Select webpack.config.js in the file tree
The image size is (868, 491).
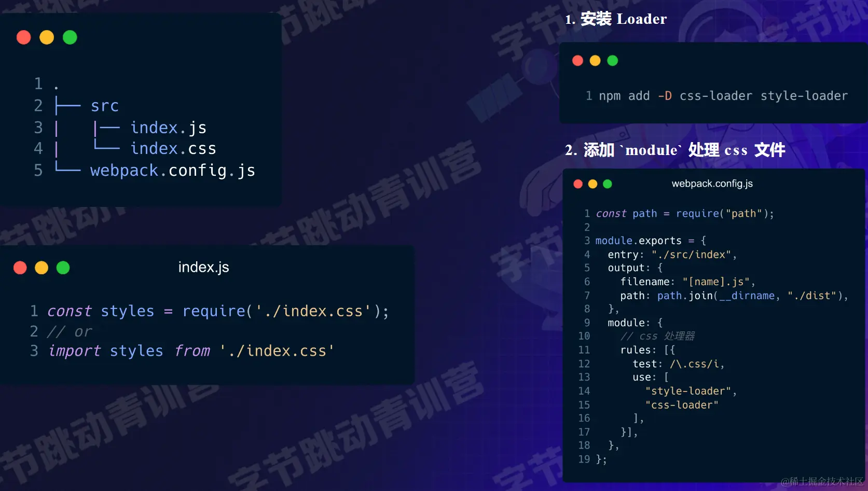[x=173, y=171]
